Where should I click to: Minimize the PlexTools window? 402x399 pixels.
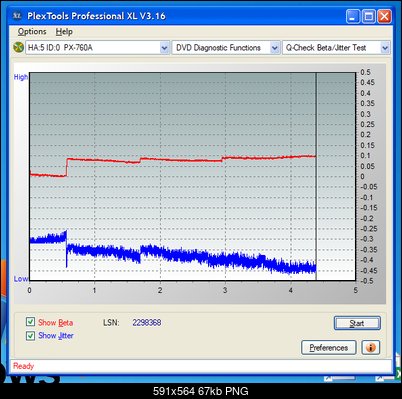click(x=353, y=16)
